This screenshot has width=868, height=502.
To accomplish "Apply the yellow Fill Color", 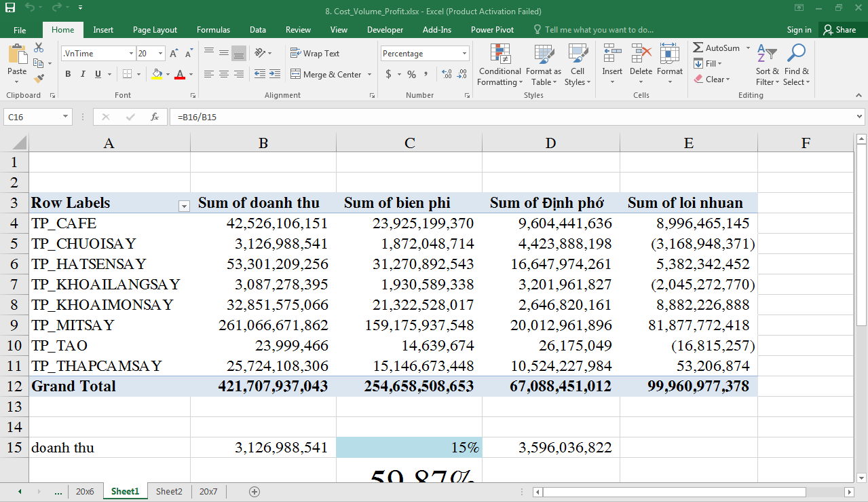I will [157, 74].
